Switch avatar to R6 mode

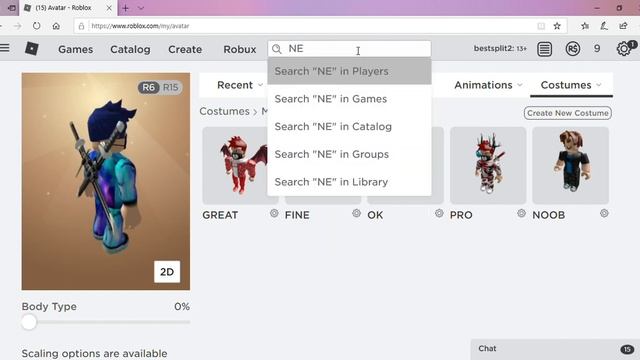pos(149,87)
